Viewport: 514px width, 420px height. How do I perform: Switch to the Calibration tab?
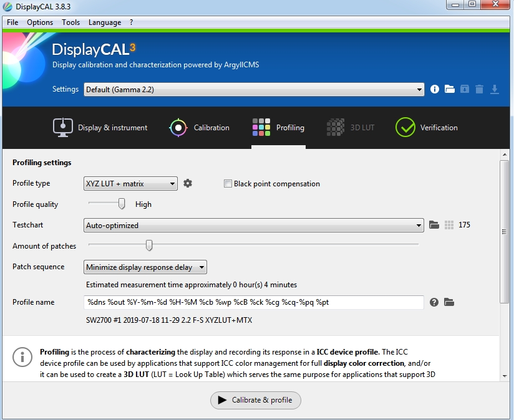pos(200,128)
